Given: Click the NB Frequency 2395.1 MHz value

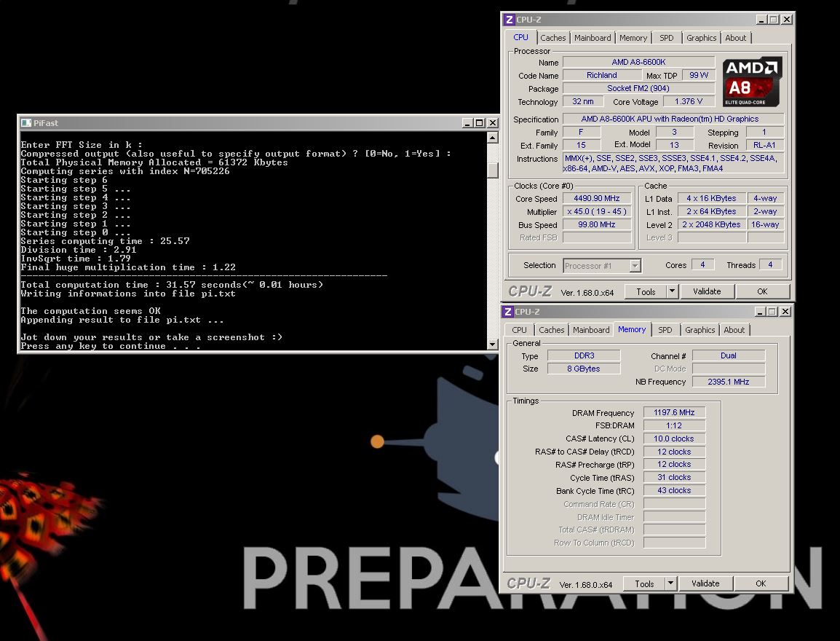Looking at the screenshot, I should click(x=729, y=382).
